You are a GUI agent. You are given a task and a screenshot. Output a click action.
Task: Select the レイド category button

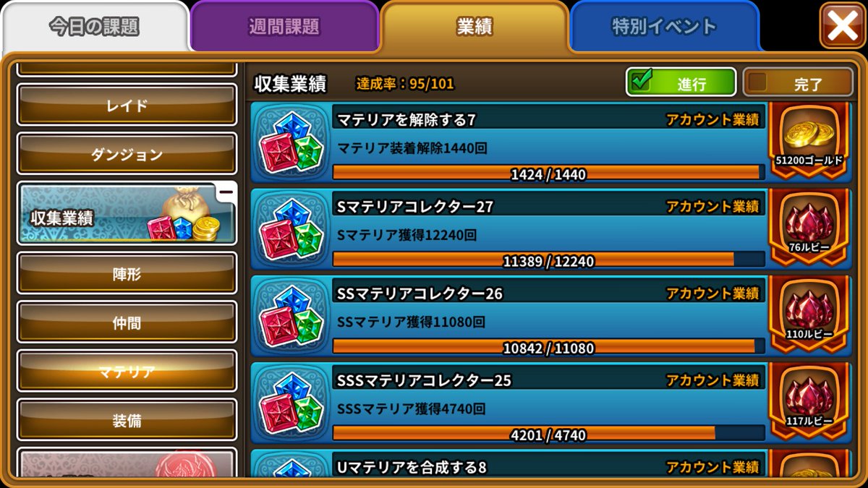[127, 105]
